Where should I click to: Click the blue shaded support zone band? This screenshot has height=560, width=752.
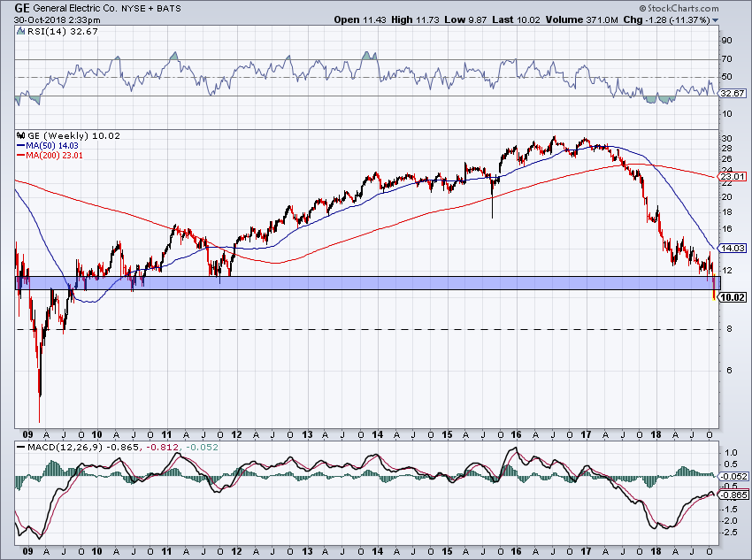pyautogui.click(x=368, y=283)
